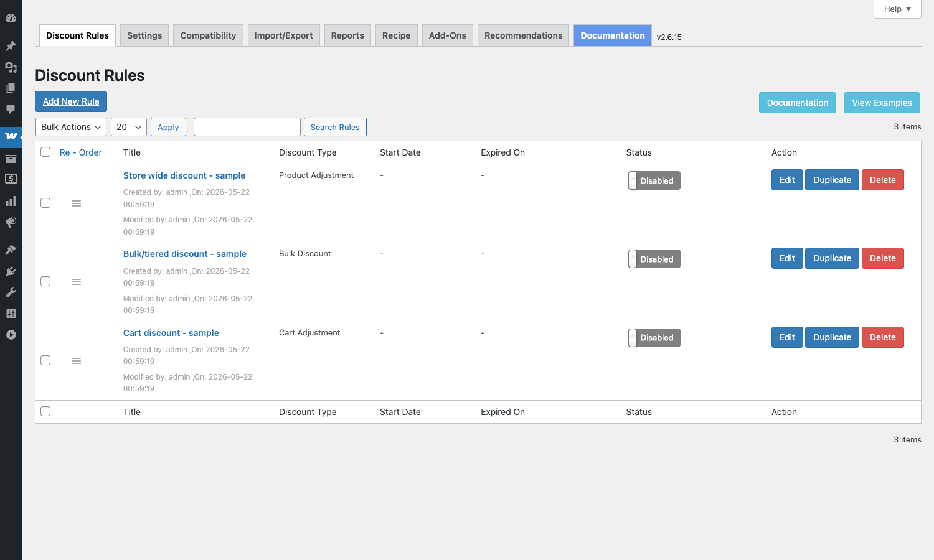Screen dimensions: 934x560
Task: Open the Pages sidebar icon
Action: pos(11,88)
